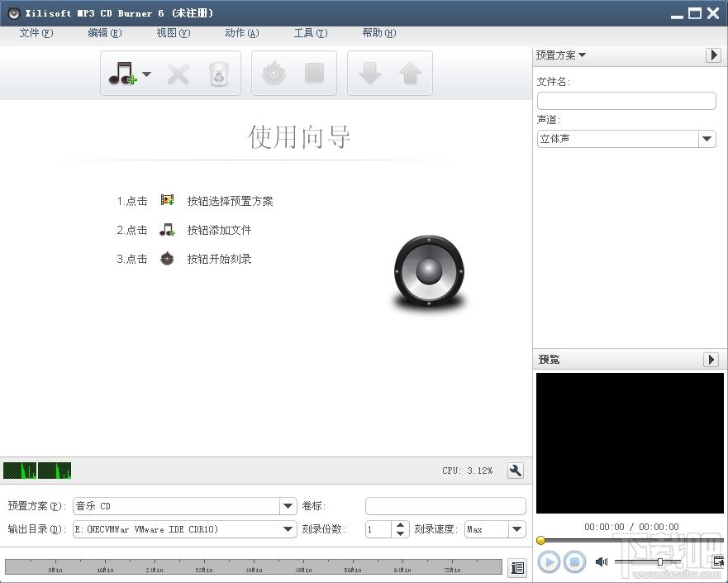Click the burn icon in wizard step 3
The width and height of the screenshot is (728, 583).
tap(167, 258)
